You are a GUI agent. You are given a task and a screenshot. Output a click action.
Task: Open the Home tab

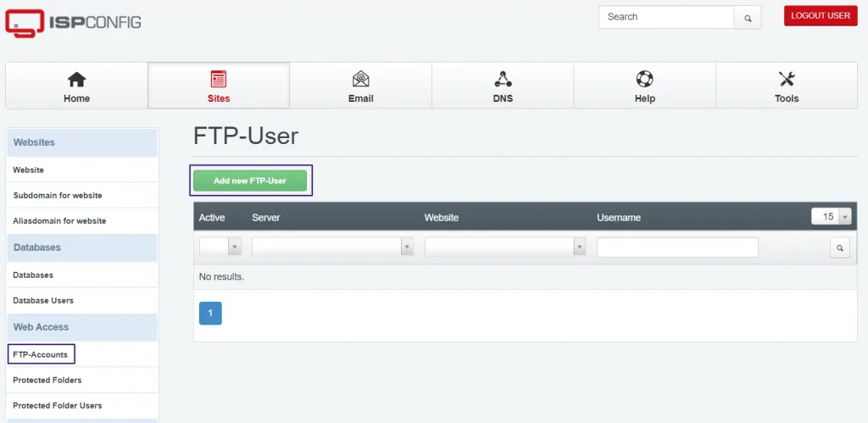(x=76, y=86)
